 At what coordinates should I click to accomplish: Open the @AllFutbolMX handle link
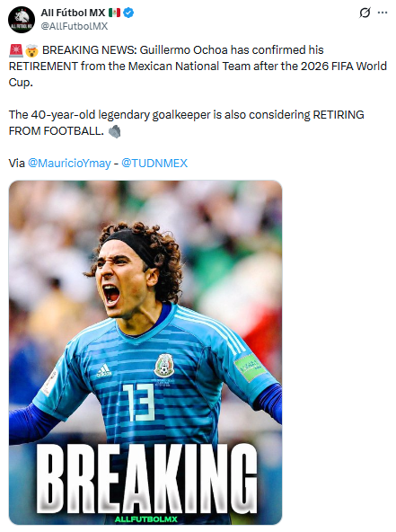(x=75, y=26)
